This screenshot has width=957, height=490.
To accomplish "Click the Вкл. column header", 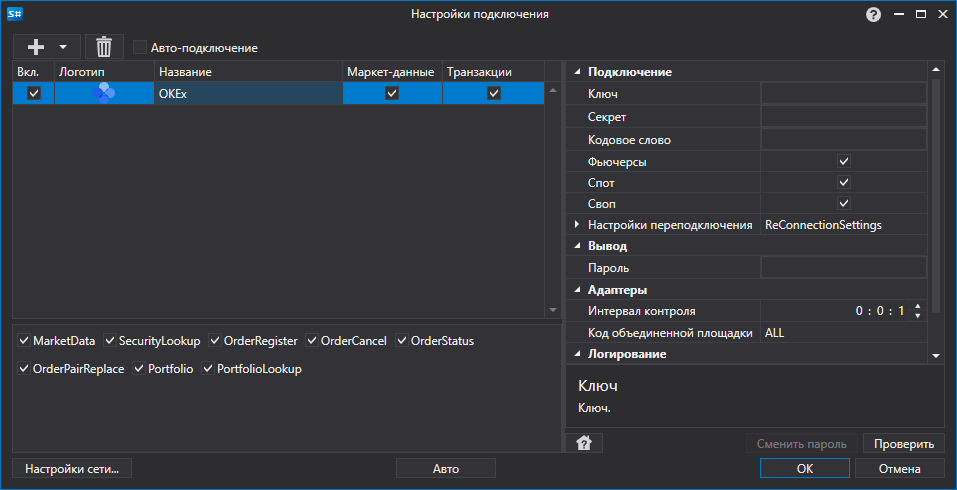I will (x=34, y=72).
